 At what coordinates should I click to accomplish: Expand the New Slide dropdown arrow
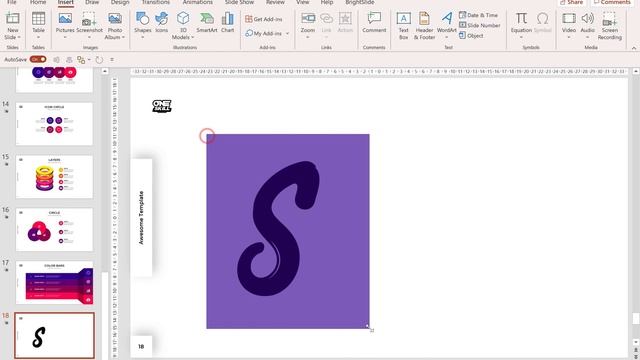click(x=19, y=38)
